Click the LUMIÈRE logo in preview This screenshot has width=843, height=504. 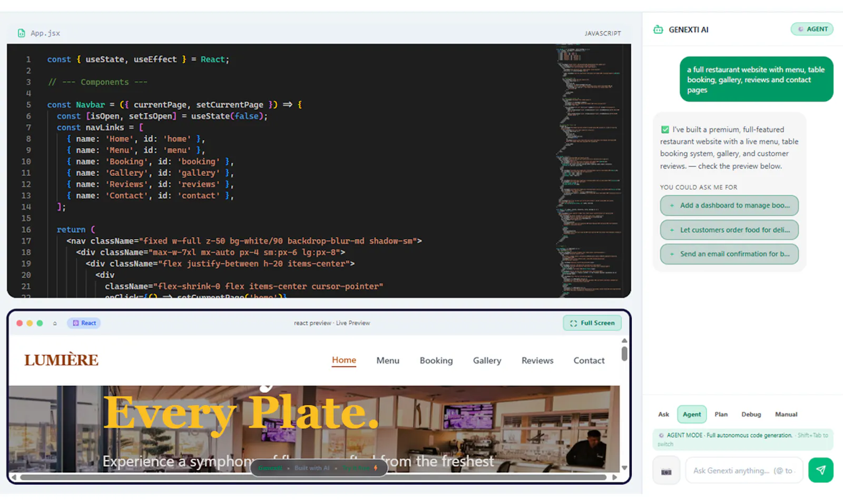[61, 360]
